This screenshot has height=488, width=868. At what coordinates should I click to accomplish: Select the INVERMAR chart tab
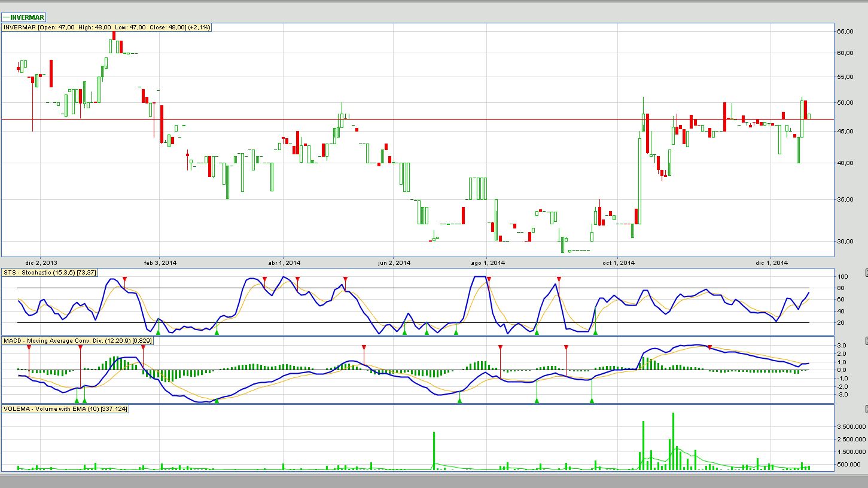coord(24,17)
